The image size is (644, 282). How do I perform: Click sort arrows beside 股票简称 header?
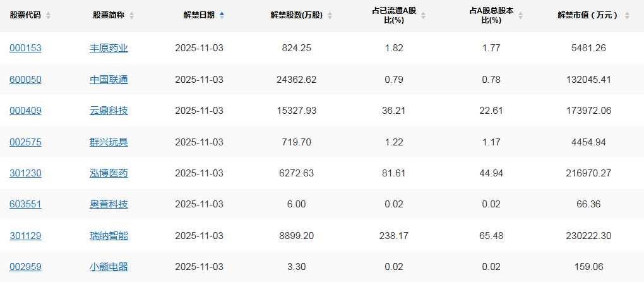point(131,15)
